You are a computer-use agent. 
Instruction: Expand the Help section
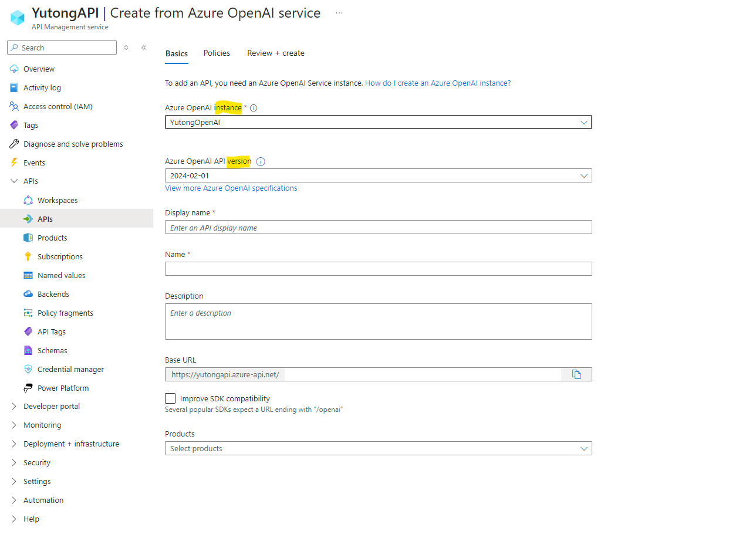14,519
